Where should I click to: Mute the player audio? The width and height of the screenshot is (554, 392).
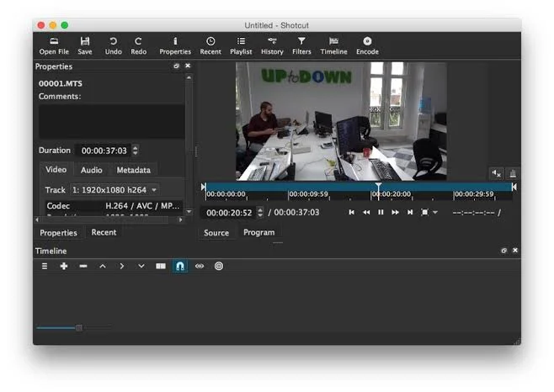pos(497,173)
